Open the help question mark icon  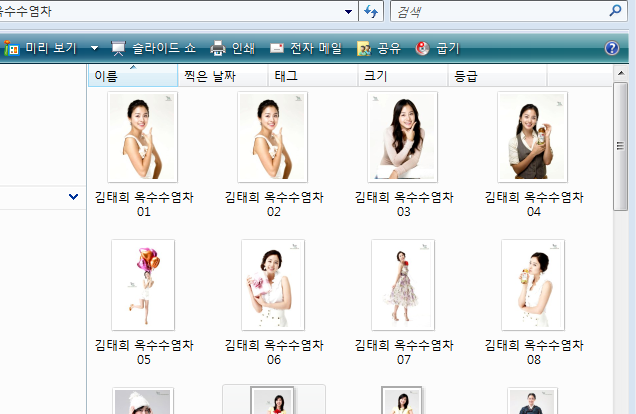pyautogui.click(x=612, y=48)
